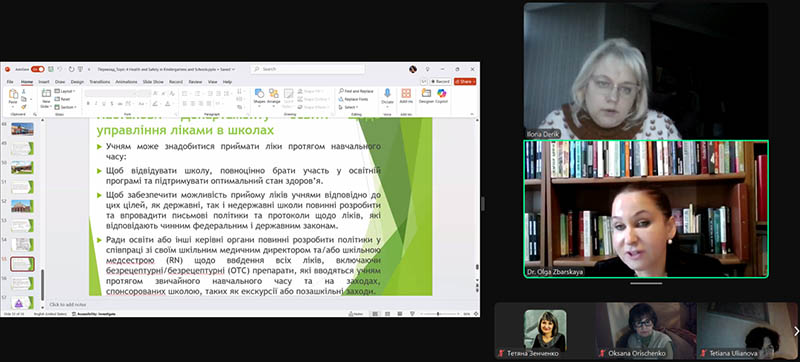800x362 pixels.
Task: Open the Transitions ribbon tab
Action: coord(99,82)
